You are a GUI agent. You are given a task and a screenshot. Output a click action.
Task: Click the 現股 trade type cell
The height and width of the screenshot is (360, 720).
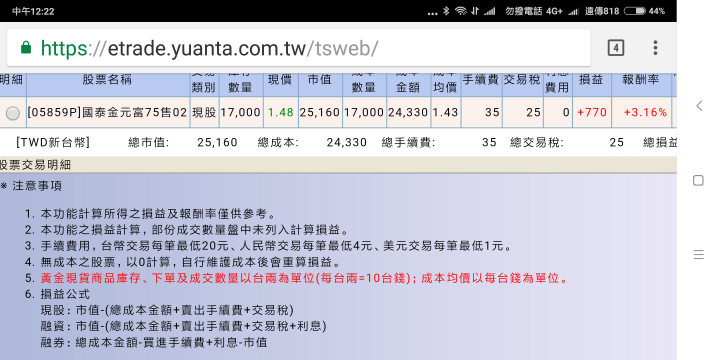[x=204, y=112]
